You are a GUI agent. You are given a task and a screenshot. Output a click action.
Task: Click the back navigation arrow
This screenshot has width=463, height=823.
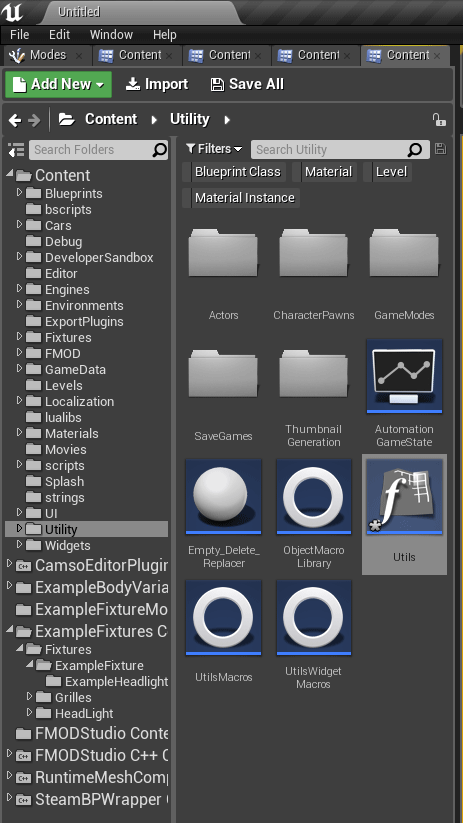pos(15,120)
